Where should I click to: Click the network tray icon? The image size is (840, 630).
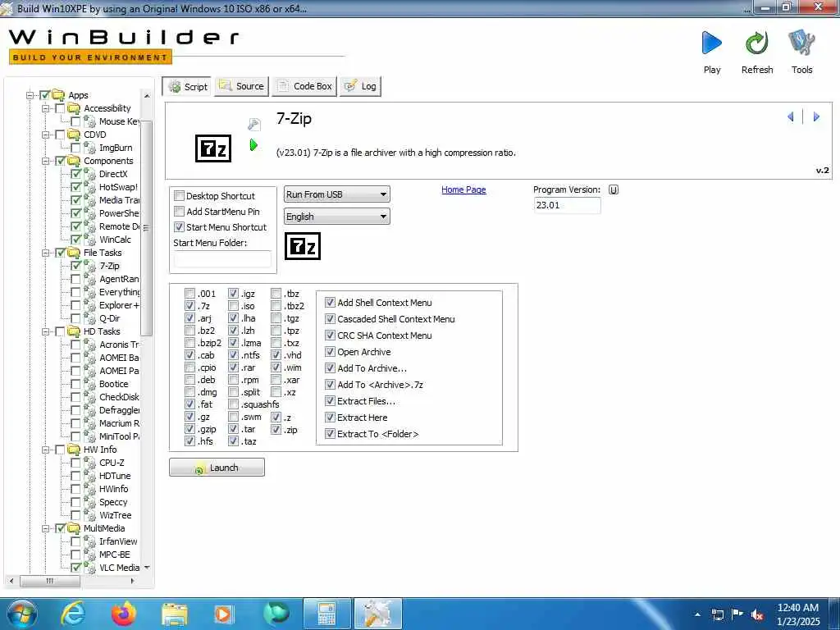click(x=717, y=614)
